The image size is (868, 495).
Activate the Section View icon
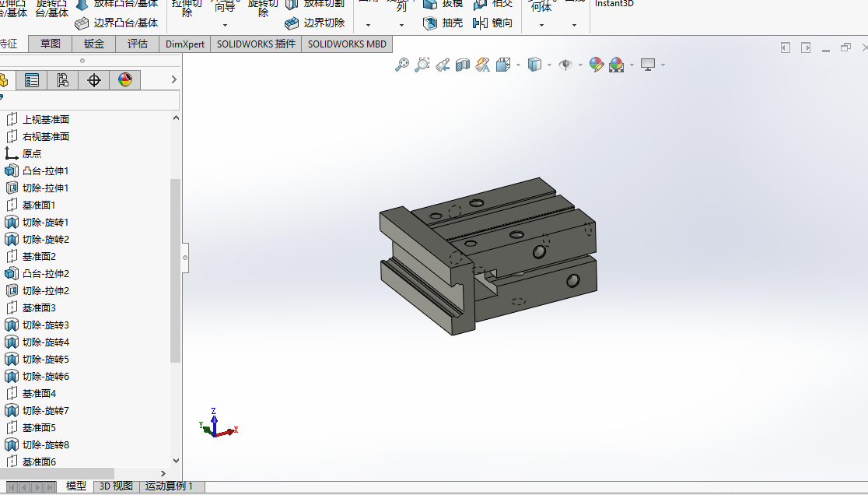pos(462,65)
